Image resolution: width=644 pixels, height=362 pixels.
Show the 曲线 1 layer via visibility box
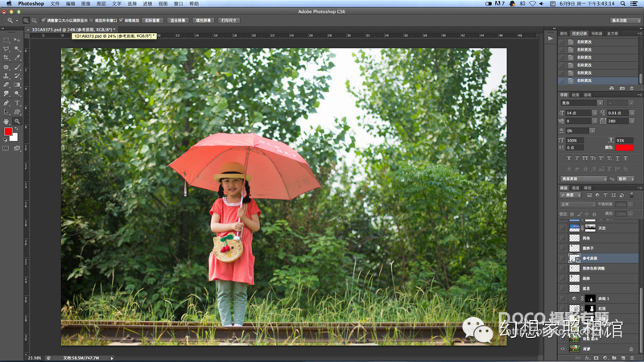tap(563, 298)
